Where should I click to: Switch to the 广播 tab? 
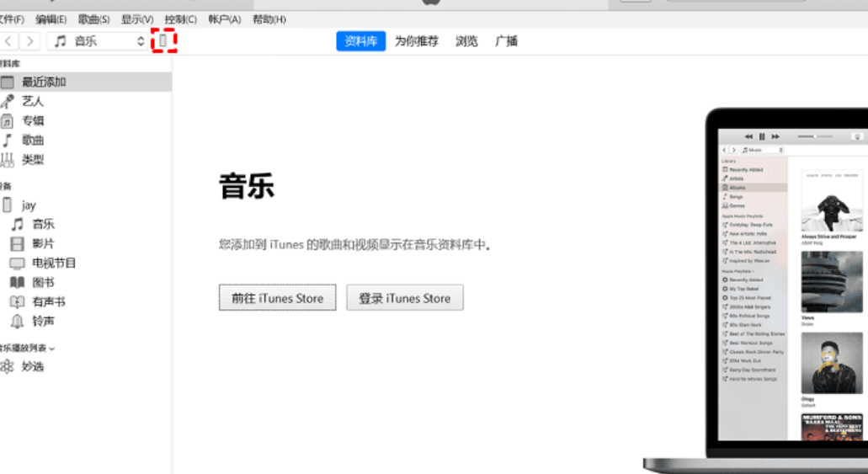[x=506, y=41]
